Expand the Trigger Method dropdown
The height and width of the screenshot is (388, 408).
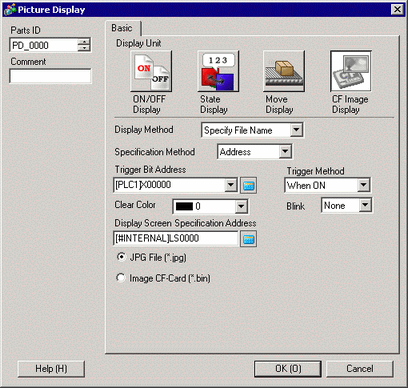363,185
